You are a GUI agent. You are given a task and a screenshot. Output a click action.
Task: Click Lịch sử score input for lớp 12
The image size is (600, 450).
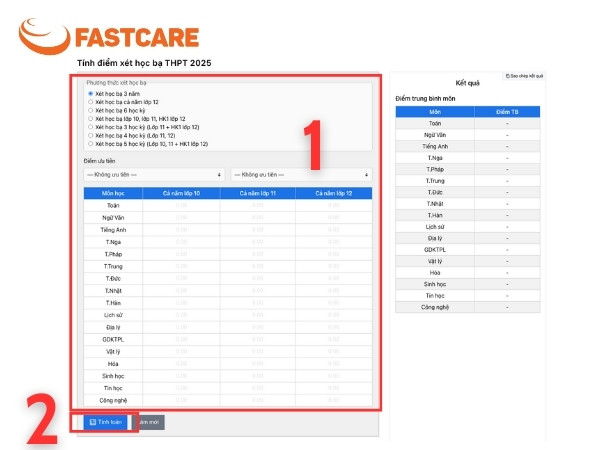334,315
